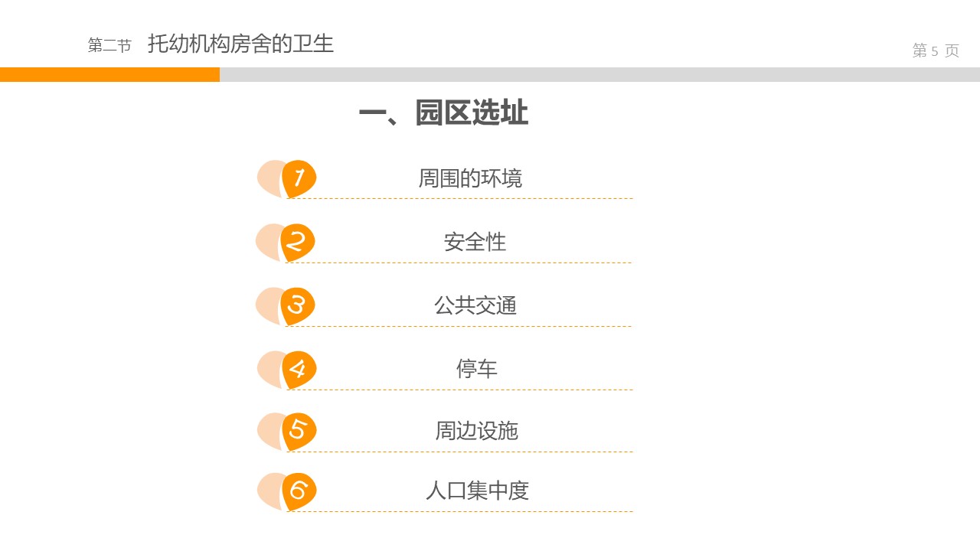The image size is (980, 551).
Task: Click the pale peach leaf beside number 5
Action: 269,430
